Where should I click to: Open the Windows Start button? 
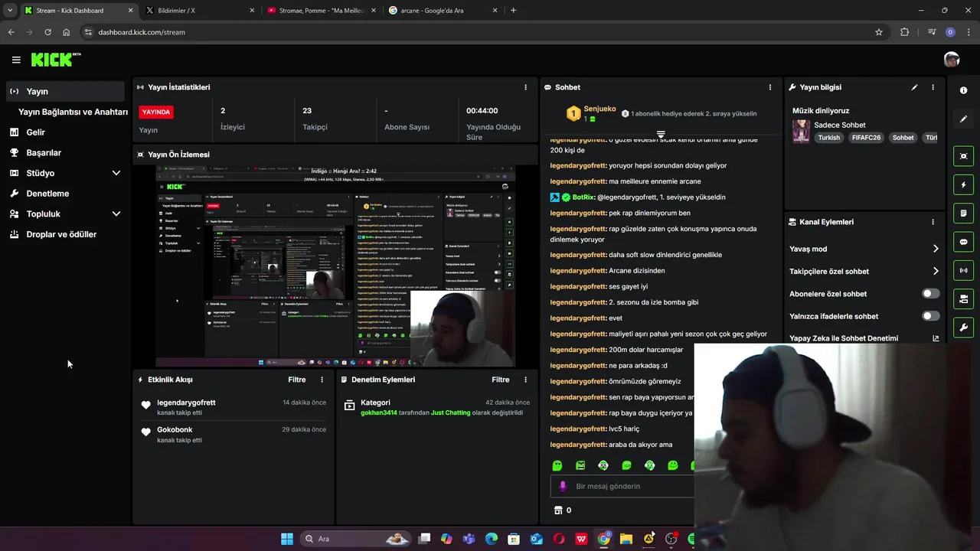pos(286,539)
